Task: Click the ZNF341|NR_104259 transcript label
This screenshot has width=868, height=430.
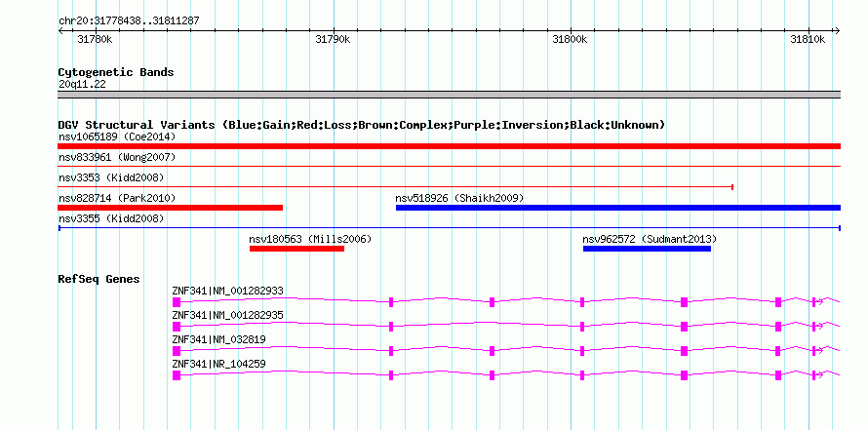Action: [x=219, y=364]
